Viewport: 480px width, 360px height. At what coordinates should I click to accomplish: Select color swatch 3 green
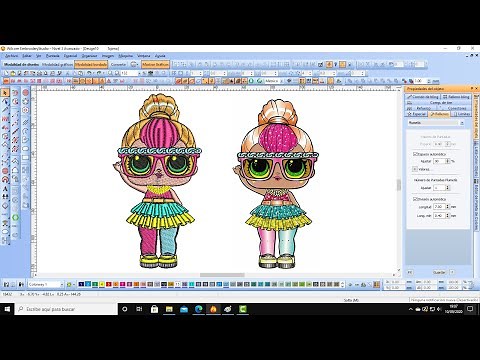(x=95, y=284)
